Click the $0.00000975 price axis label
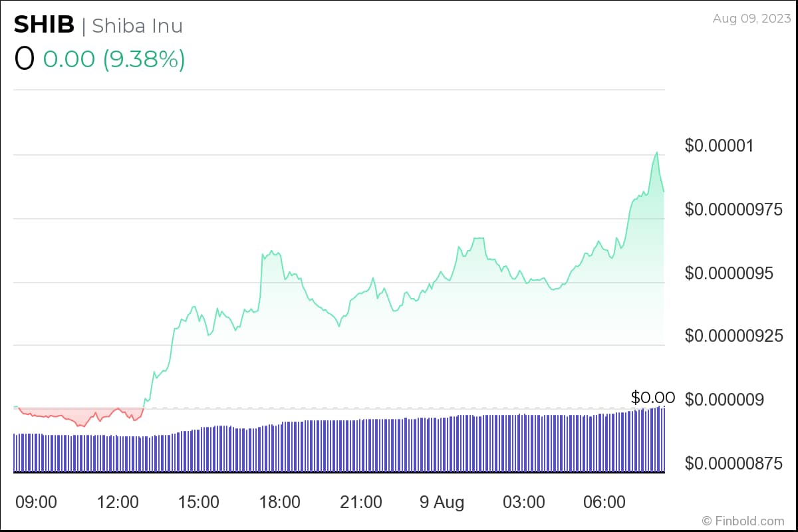 (x=734, y=209)
